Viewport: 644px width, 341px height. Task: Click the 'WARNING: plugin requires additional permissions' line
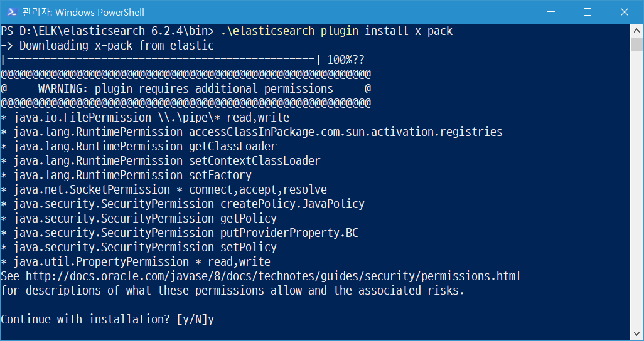click(186, 88)
